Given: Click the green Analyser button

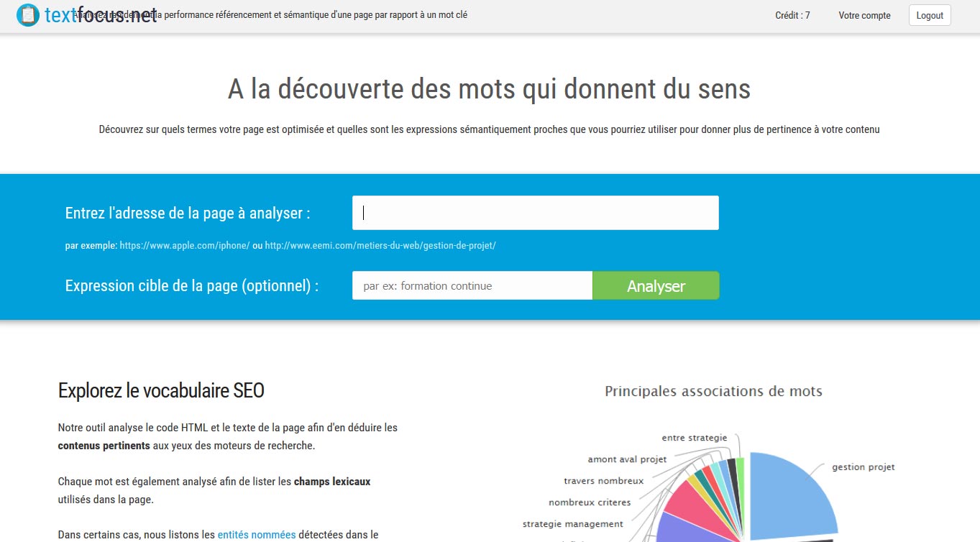Looking at the screenshot, I should tap(656, 285).
